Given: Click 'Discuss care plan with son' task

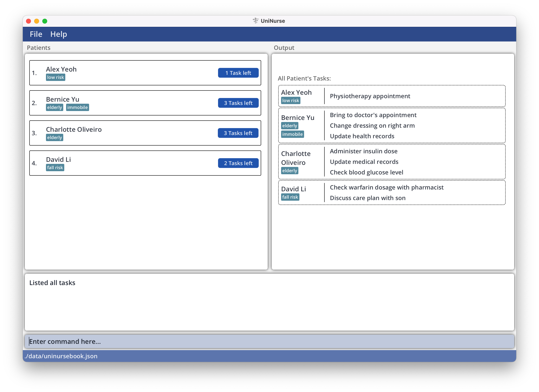Looking at the screenshot, I should pos(368,198).
